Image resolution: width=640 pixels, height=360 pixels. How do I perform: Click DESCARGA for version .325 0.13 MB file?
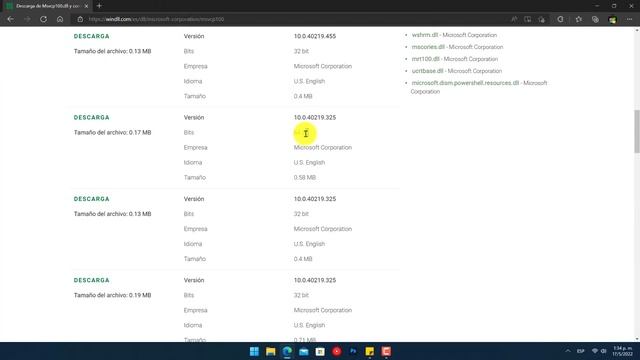[91, 199]
